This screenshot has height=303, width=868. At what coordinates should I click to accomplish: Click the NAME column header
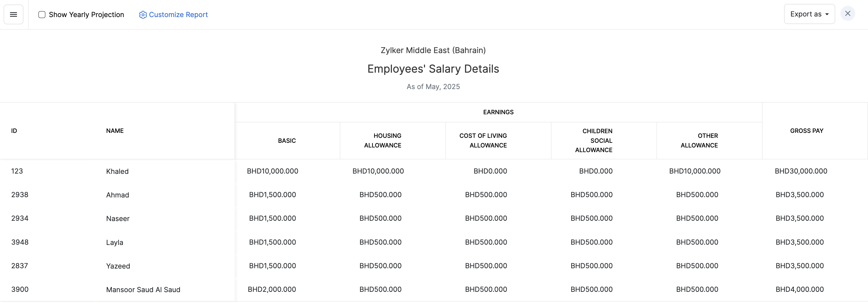115,131
